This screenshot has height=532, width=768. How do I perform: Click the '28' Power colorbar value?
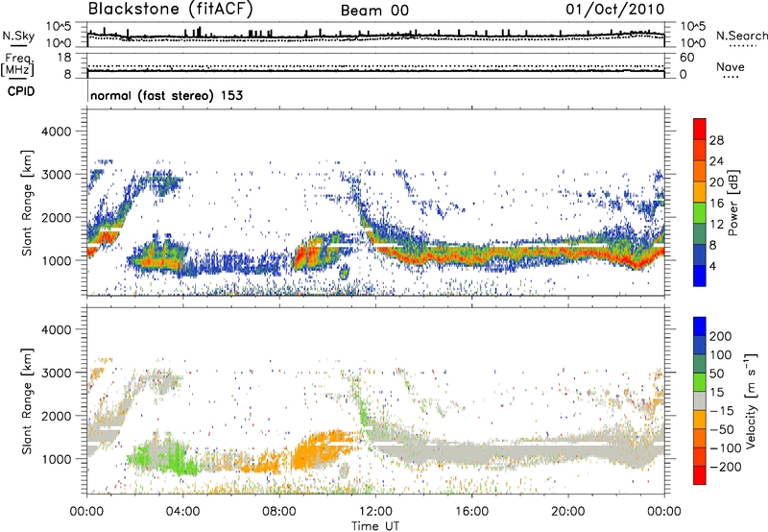716,140
